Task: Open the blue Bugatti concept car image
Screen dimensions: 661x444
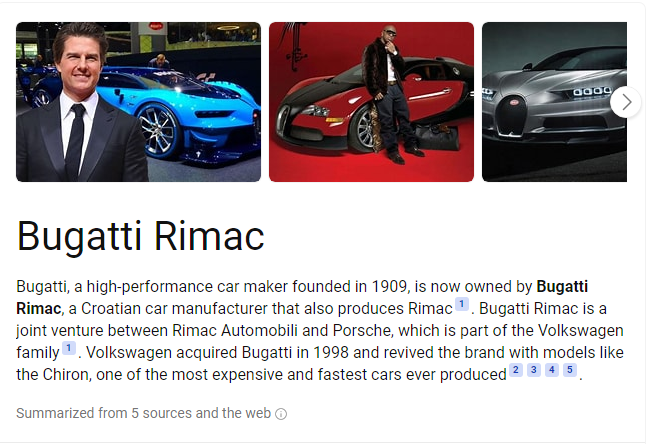Action: pyautogui.click(x=138, y=101)
